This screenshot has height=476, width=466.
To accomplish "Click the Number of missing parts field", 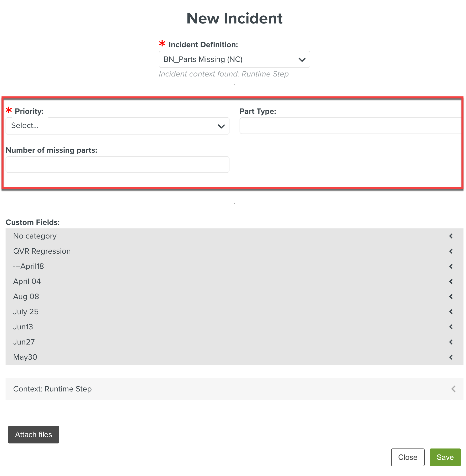I will pos(118,165).
